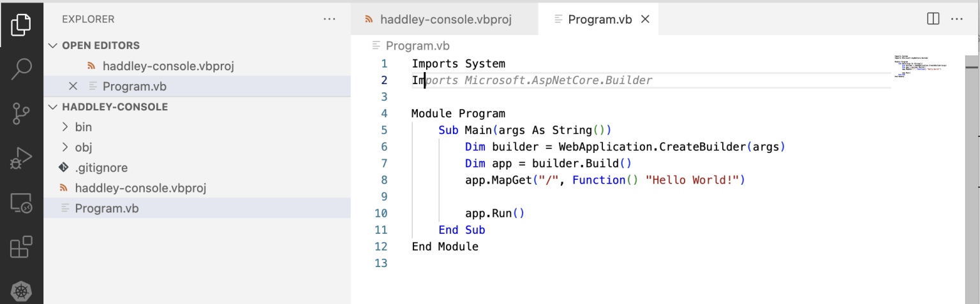
Task: Split the editor to the right
Action: coord(933,19)
